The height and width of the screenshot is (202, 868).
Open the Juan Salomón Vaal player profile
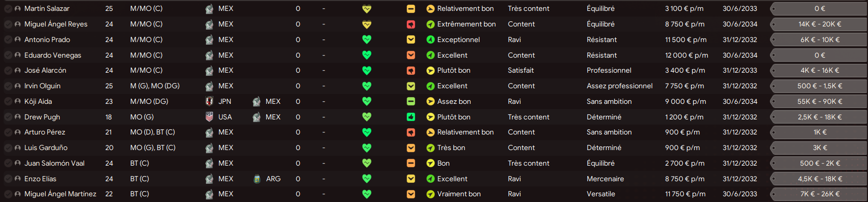tap(54, 163)
